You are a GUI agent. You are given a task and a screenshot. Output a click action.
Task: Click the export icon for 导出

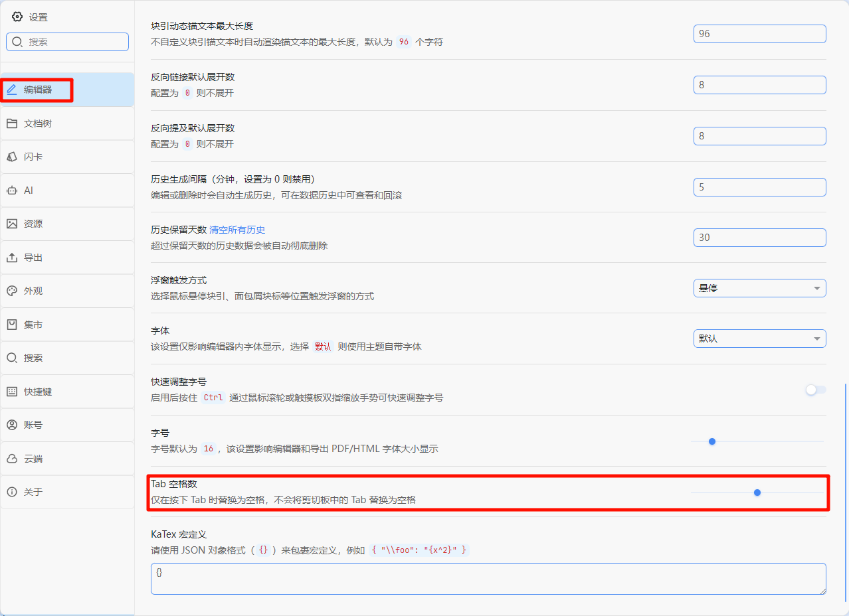click(12, 258)
